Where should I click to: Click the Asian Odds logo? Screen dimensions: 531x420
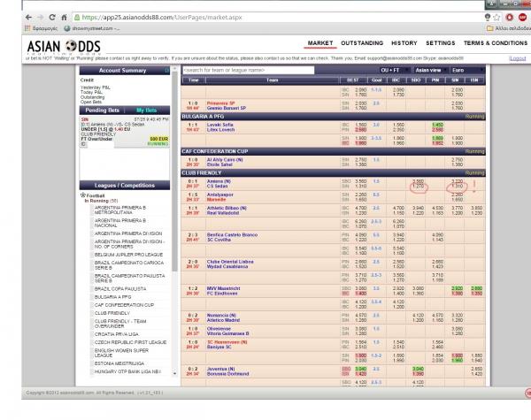pos(64,47)
